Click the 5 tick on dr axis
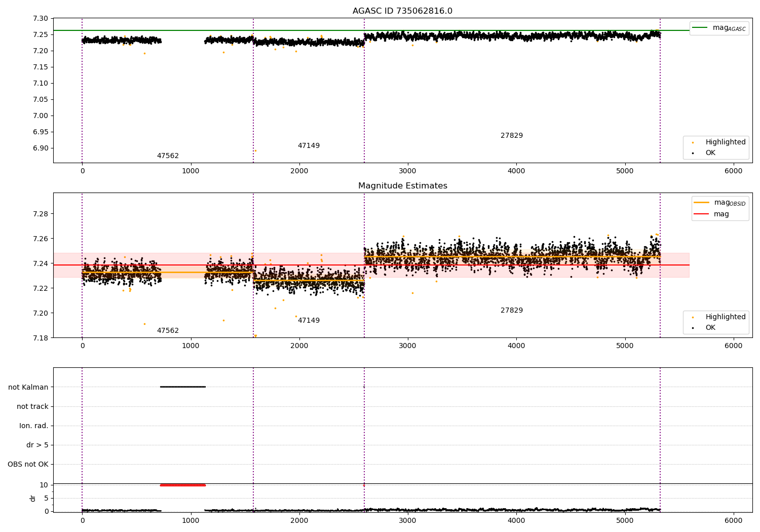Image resolution: width=760 pixels, height=532 pixels. [46, 498]
